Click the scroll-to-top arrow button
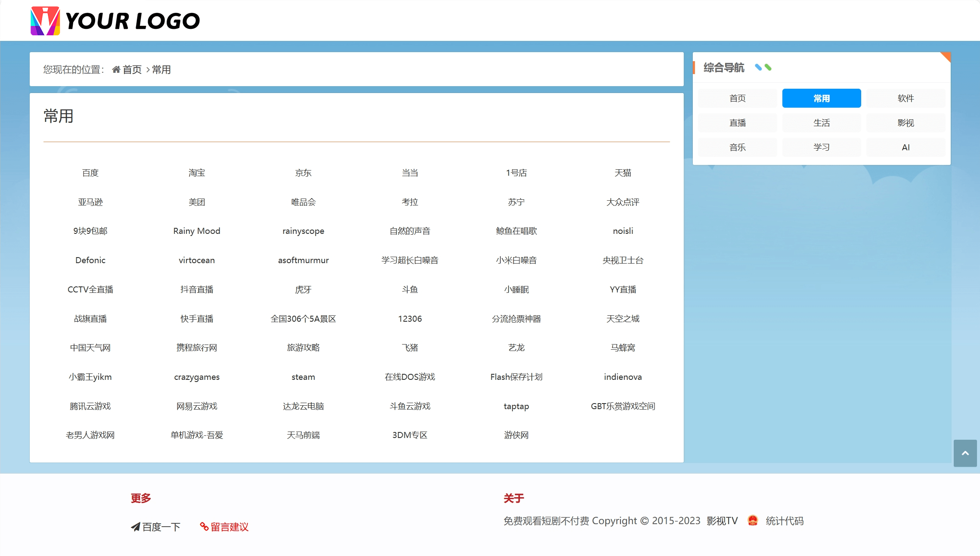Image resolution: width=980 pixels, height=556 pixels. 965,453
